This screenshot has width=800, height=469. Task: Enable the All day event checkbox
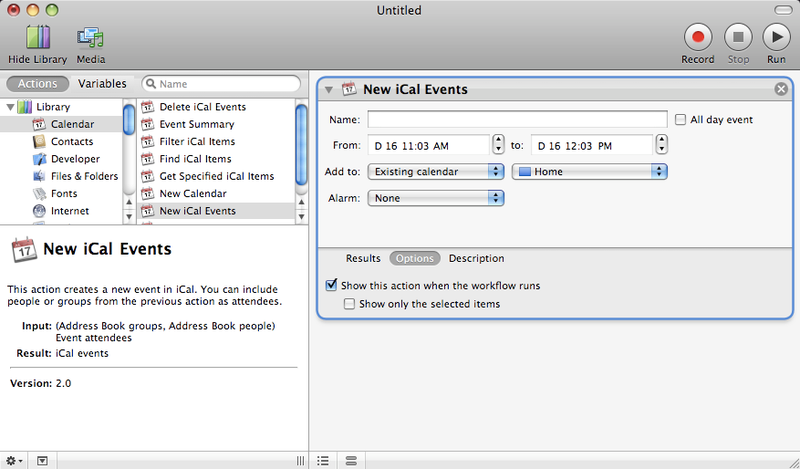tap(680, 120)
